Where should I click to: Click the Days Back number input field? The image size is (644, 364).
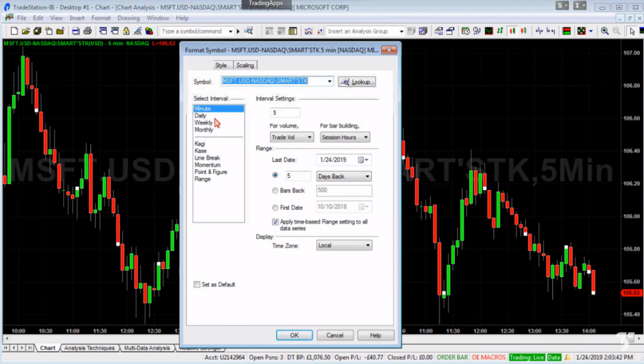tap(298, 176)
